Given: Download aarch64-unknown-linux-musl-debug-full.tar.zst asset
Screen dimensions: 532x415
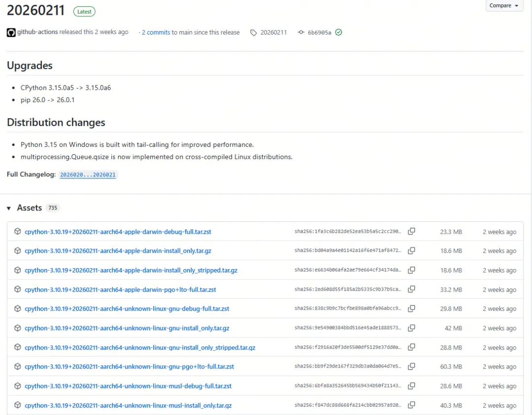Looking at the screenshot, I should 128,386.
